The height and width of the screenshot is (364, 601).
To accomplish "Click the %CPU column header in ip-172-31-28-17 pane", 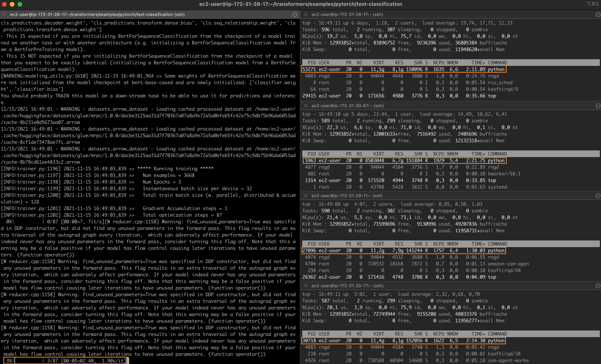I will pyautogui.click(x=438, y=63).
